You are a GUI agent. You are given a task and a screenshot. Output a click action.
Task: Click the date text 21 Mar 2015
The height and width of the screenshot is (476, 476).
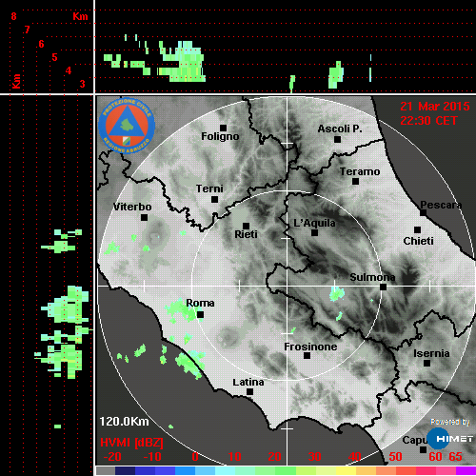(x=435, y=107)
